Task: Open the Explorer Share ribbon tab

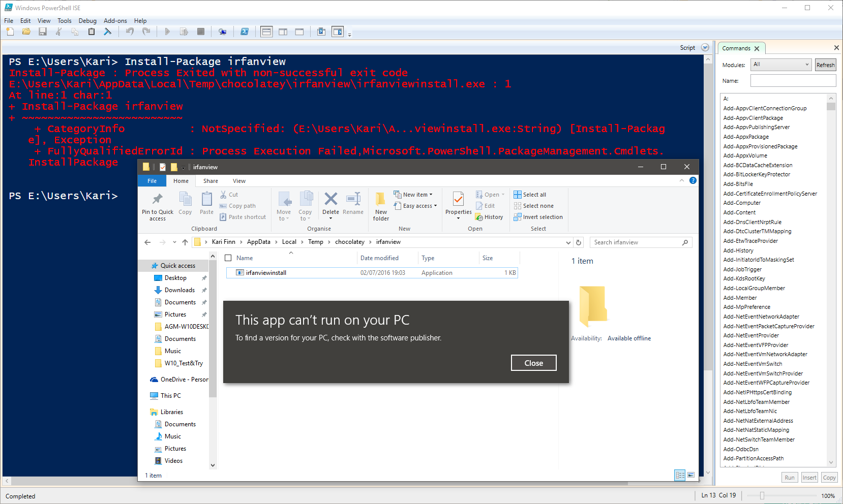Action: click(x=210, y=181)
